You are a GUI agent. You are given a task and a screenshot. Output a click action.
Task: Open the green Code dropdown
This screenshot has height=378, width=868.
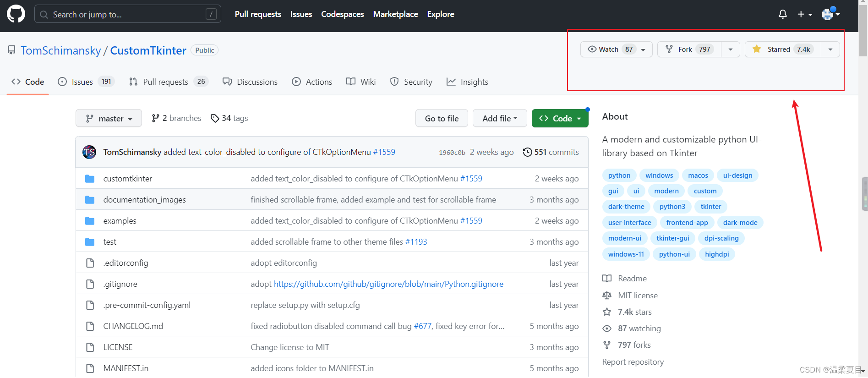[x=560, y=118]
